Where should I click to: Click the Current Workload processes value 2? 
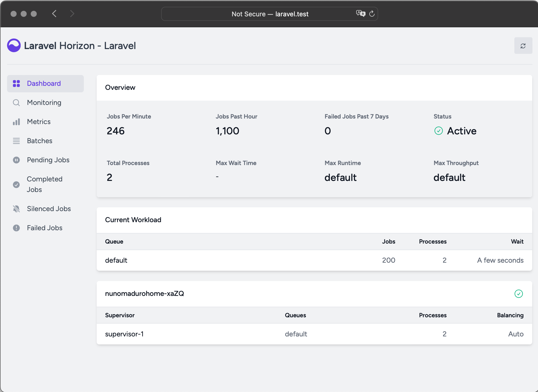click(x=445, y=260)
